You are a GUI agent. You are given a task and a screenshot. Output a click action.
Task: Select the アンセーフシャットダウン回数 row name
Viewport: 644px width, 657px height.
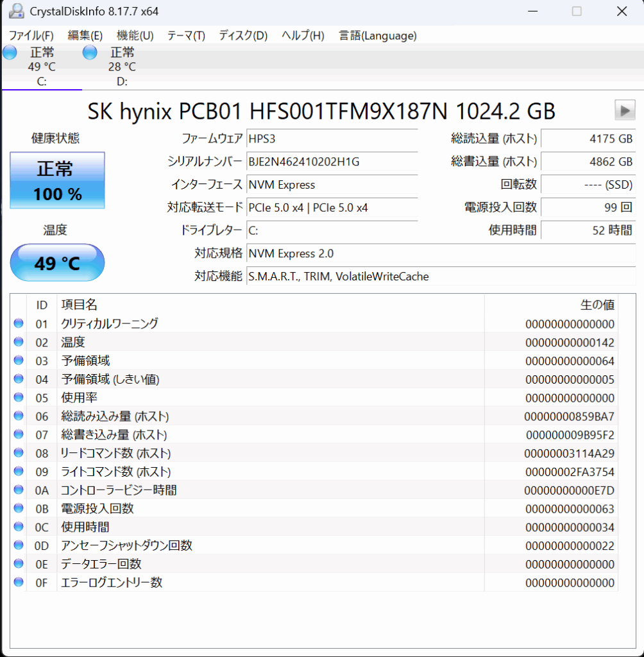[126, 545]
